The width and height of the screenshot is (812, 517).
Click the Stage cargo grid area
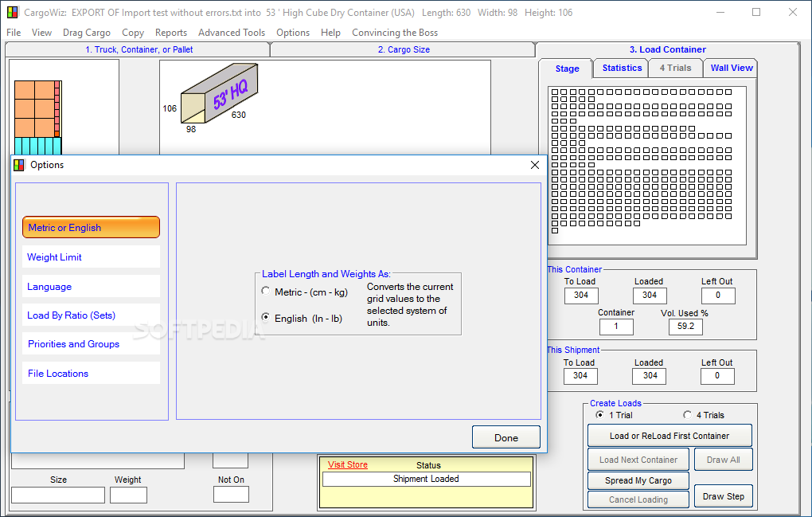click(x=646, y=166)
